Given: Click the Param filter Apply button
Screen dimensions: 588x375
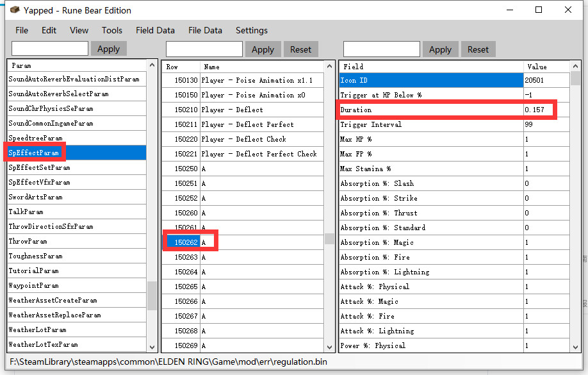Looking at the screenshot, I should [x=108, y=49].
